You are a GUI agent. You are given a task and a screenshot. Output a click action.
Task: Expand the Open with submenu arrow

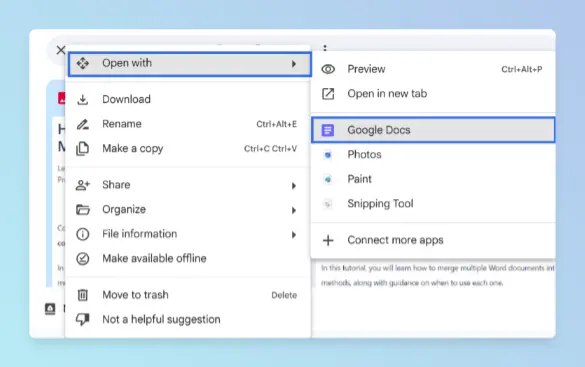point(294,64)
